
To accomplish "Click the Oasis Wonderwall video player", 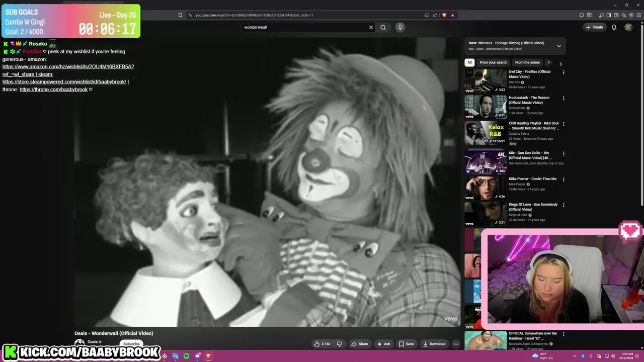I will [267, 182].
